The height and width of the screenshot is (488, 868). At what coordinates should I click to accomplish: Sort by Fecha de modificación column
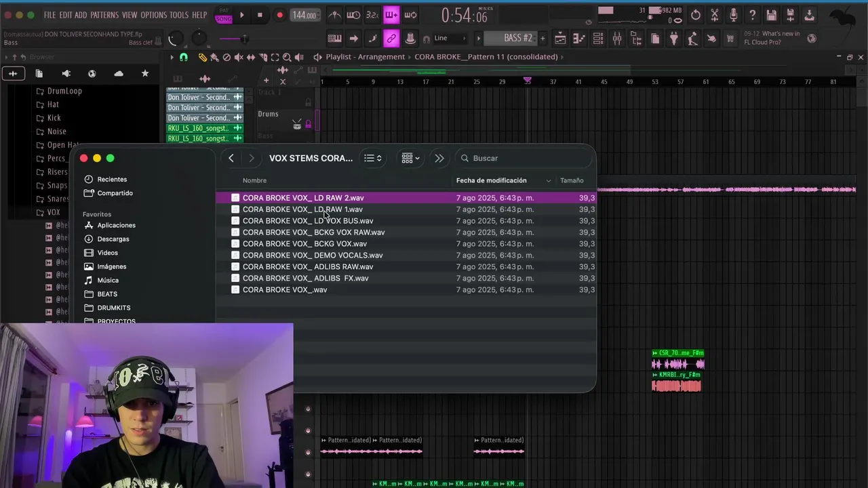coord(503,180)
